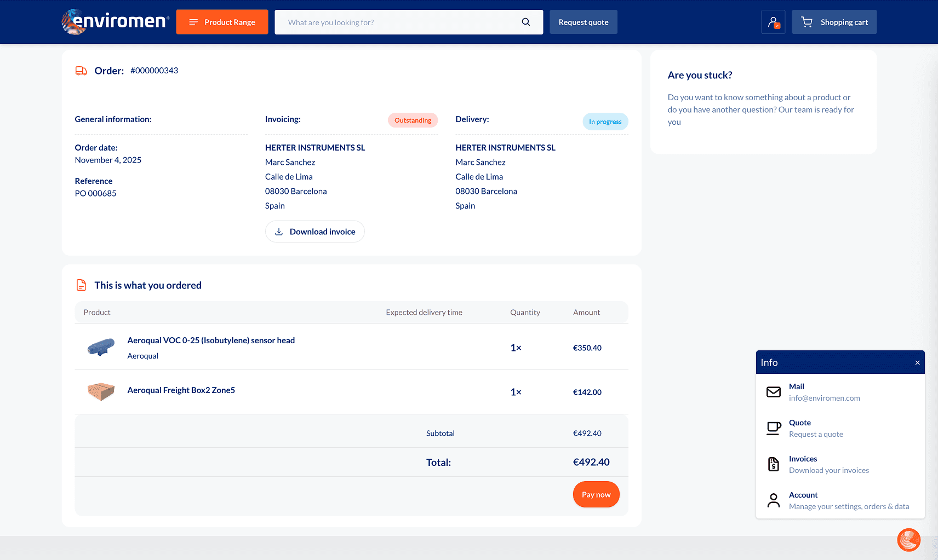The image size is (938, 560).
Task: Open the Shopping cart
Action: point(834,22)
